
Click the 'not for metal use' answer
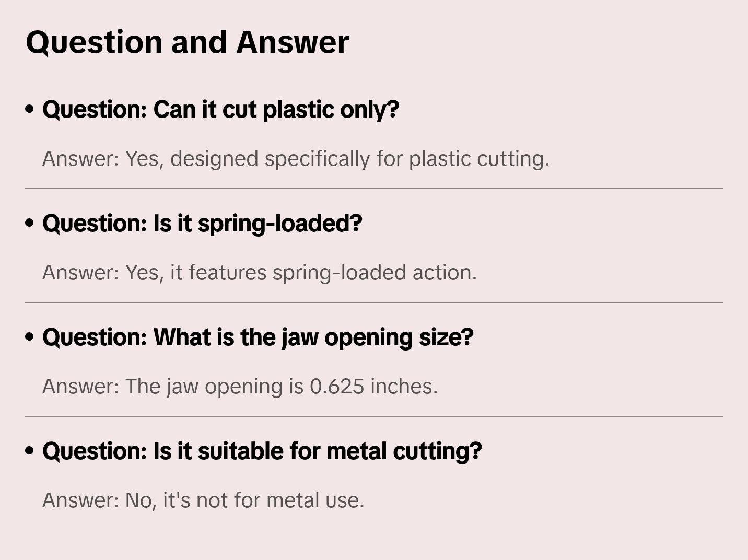point(203,500)
